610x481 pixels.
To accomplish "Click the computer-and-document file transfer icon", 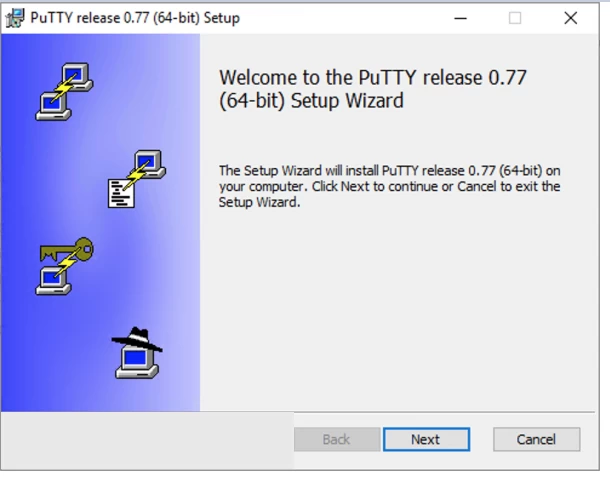I will [137, 179].
